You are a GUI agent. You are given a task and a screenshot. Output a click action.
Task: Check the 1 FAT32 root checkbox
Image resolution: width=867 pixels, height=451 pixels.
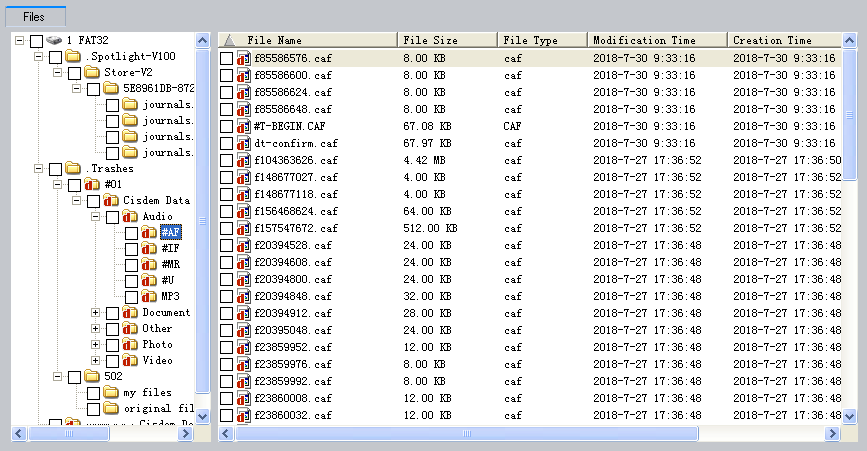pos(36,41)
